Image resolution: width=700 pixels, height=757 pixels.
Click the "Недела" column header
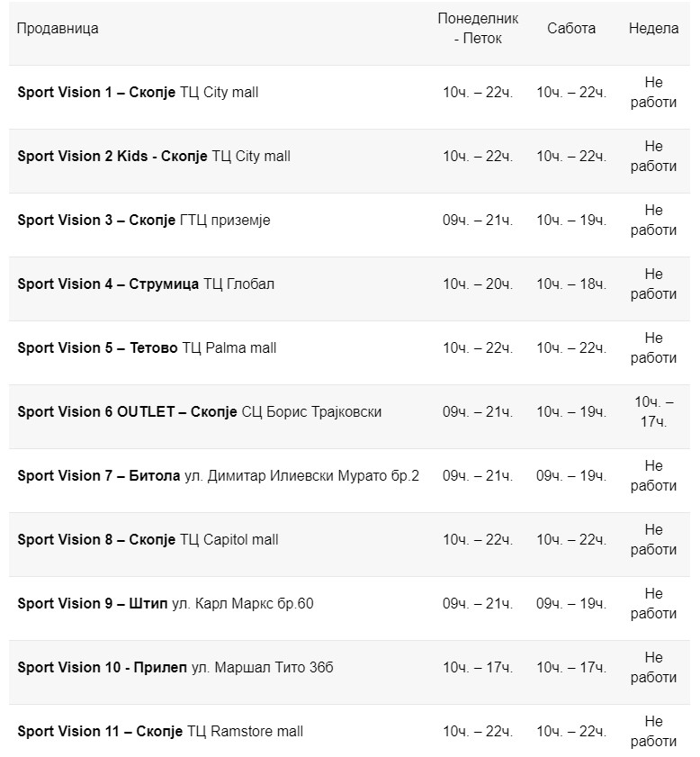(x=653, y=28)
